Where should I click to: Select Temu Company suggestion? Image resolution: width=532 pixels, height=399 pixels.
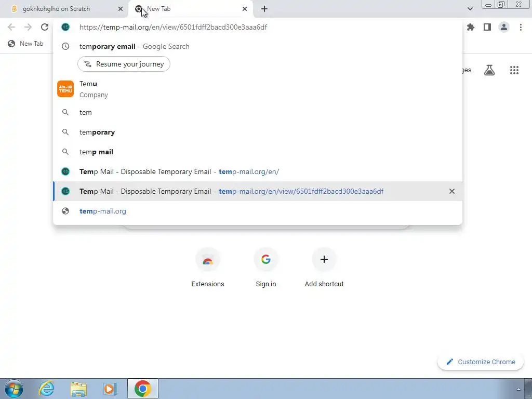tap(258, 89)
